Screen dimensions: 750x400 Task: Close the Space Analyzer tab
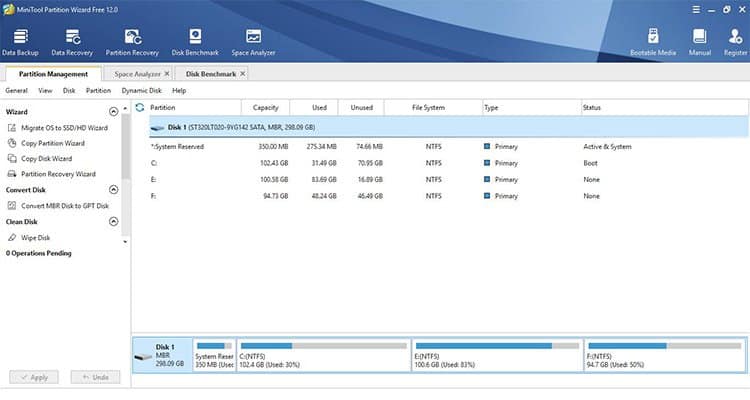[167, 74]
